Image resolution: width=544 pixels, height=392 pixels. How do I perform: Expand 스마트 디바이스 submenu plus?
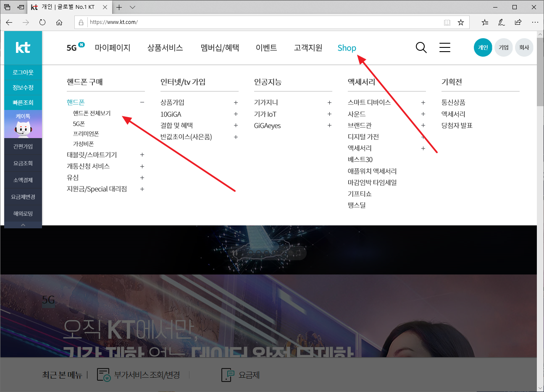(423, 102)
